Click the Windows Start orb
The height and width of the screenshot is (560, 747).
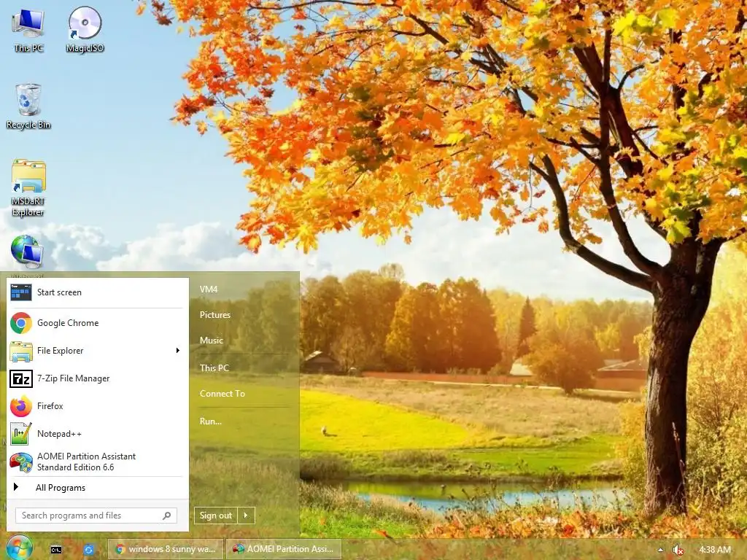[x=19, y=548]
